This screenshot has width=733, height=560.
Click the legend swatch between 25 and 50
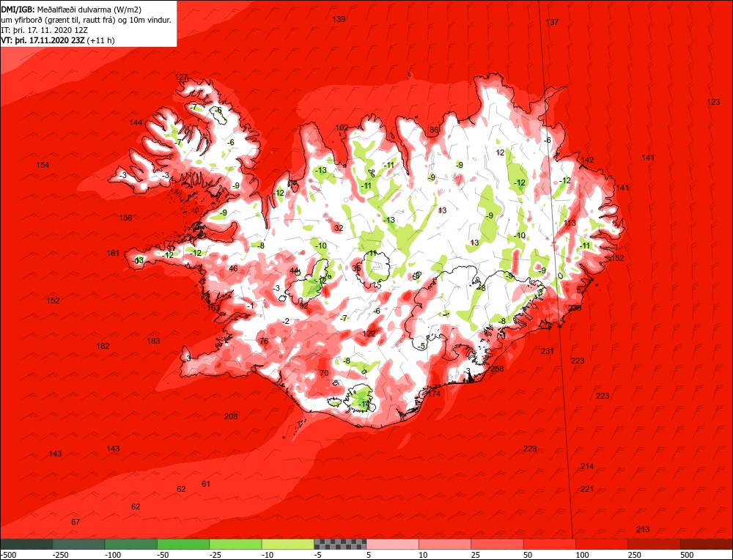click(498, 544)
